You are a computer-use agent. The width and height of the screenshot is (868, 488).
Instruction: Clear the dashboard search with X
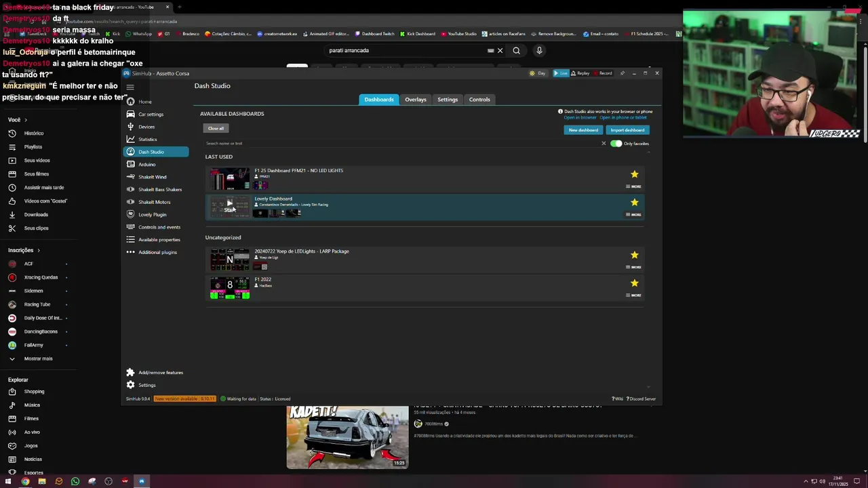604,144
